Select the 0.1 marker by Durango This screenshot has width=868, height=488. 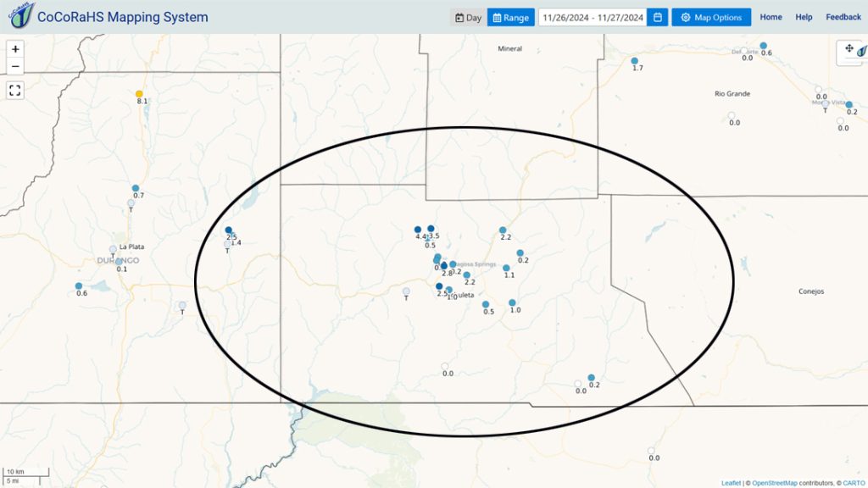point(119,262)
